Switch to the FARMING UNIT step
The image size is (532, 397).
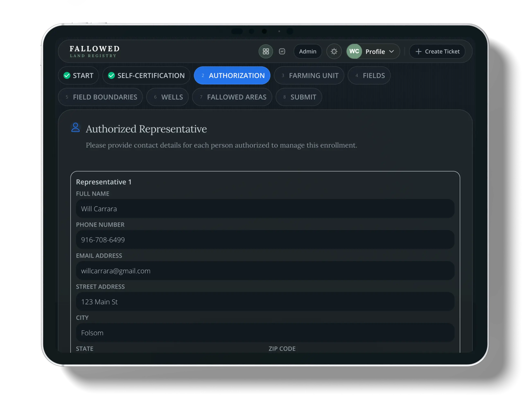pyautogui.click(x=309, y=76)
